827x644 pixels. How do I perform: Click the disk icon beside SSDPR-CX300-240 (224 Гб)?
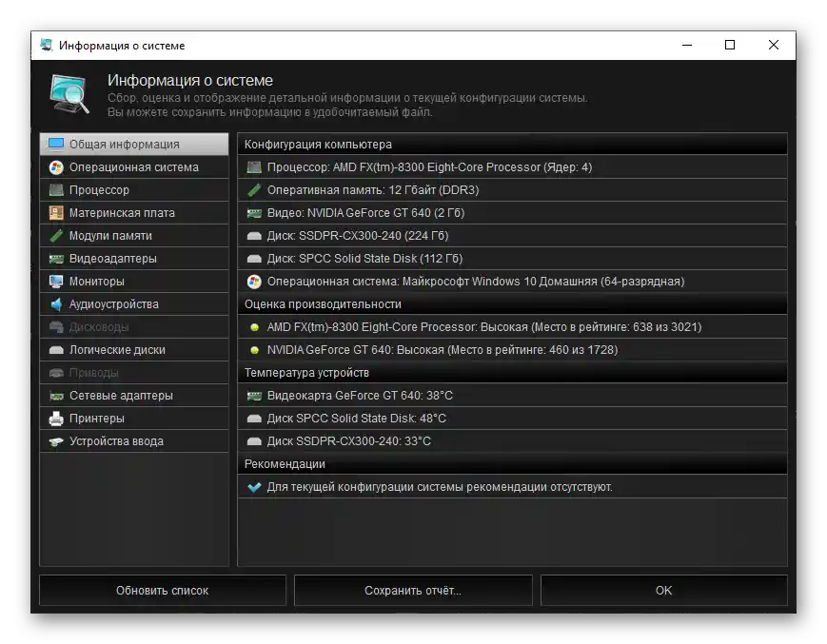pyautogui.click(x=254, y=236)
